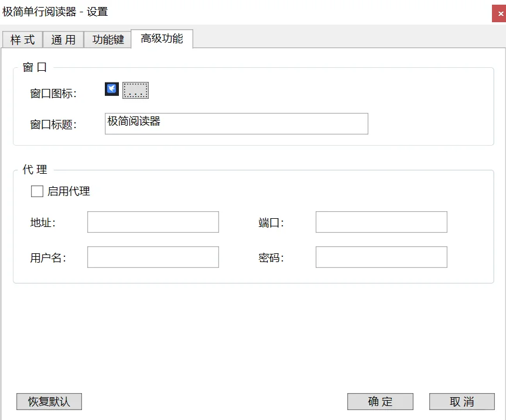Screen dimensions: 506x420
Task: Open the icon browse button with dots
Action: (135, 90)
